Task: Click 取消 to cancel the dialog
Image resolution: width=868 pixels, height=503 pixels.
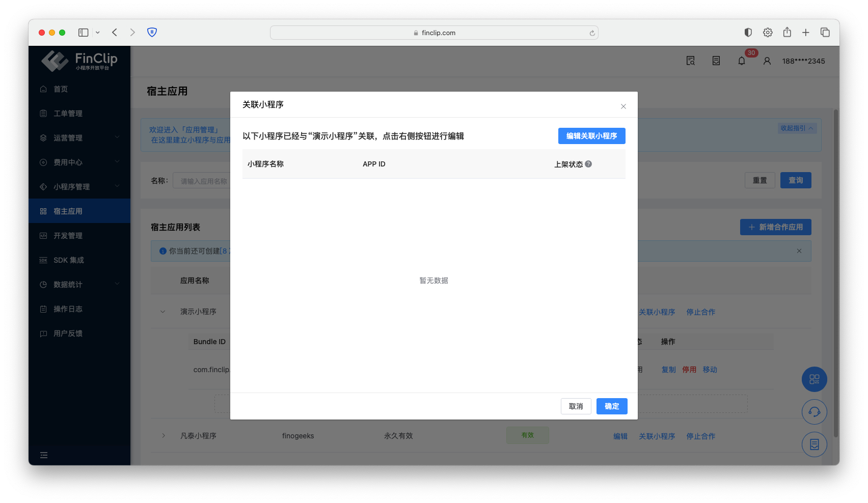Action: (576, 406)
